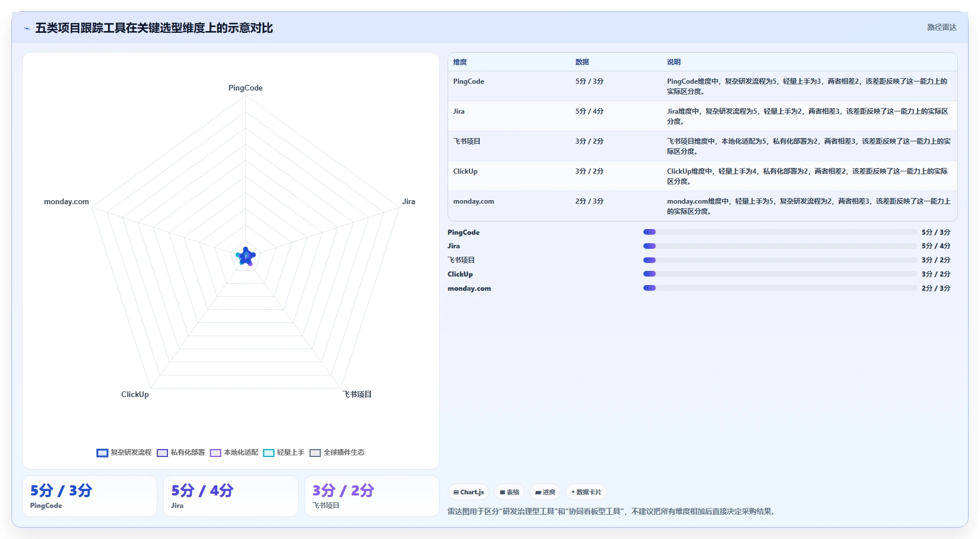Image resolution: width=980 pixels, height=539 pixels.
Task: Click the ClickUp label in the progress list
Action: pyautogui.click(x=460, y=274)
